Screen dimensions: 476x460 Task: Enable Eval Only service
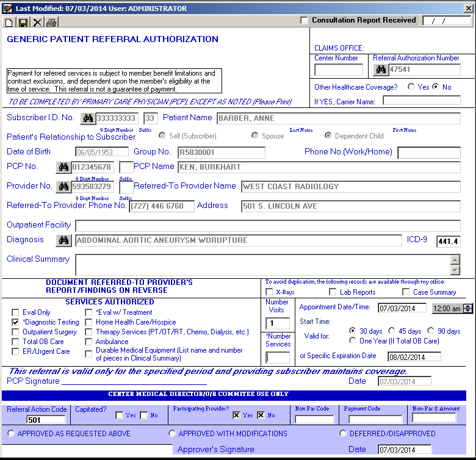[x=15, y=312]
